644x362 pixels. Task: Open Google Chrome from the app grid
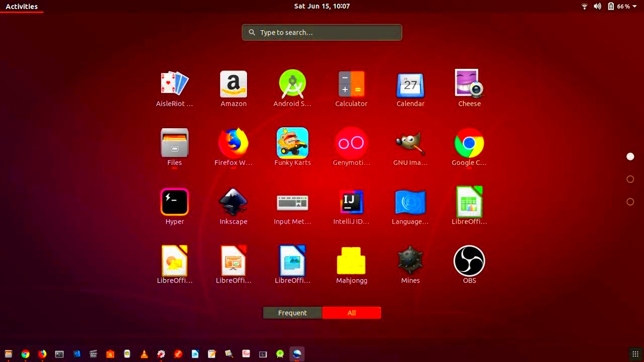tap(469, 147)
